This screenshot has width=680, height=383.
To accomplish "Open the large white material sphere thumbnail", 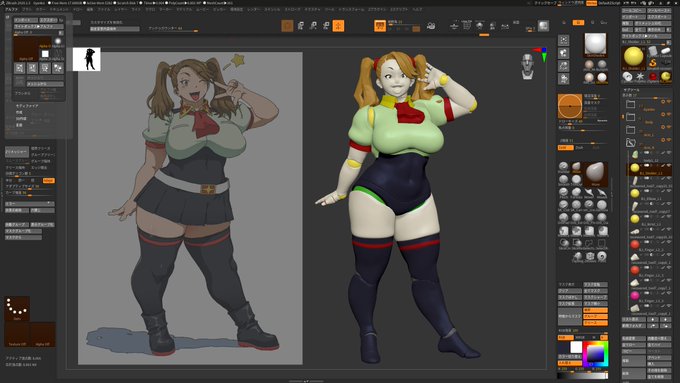I will pos(595,45).
